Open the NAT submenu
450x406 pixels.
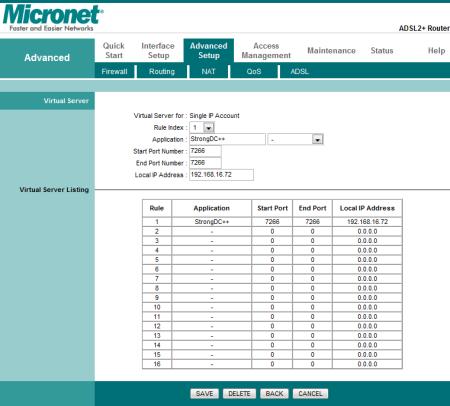(x=208, y=71)
